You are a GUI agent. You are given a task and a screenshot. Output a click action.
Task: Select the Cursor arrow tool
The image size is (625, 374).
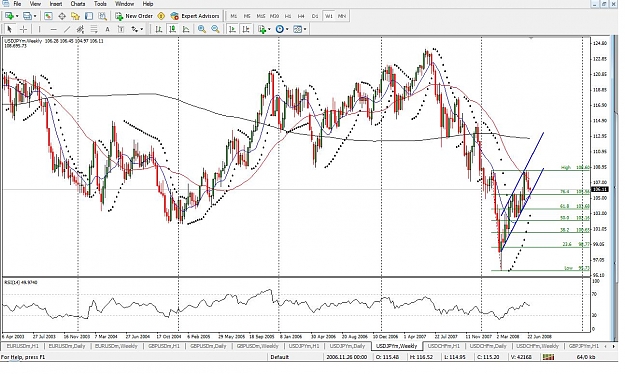coord(10,29)
